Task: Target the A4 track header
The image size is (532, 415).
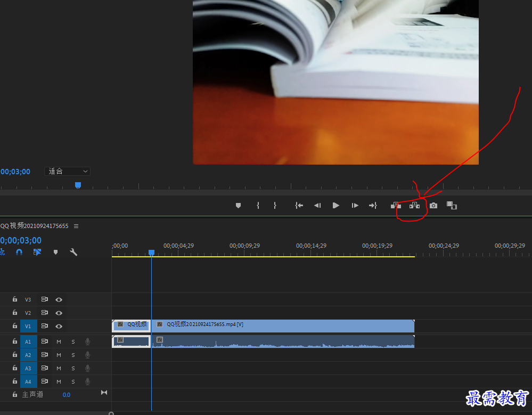Action: click(29, 381)
